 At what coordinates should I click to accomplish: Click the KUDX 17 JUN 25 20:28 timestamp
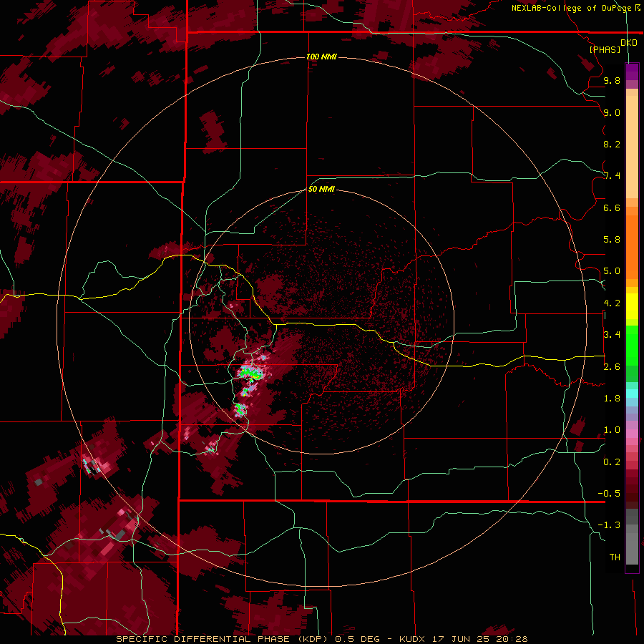click(463, 639)
